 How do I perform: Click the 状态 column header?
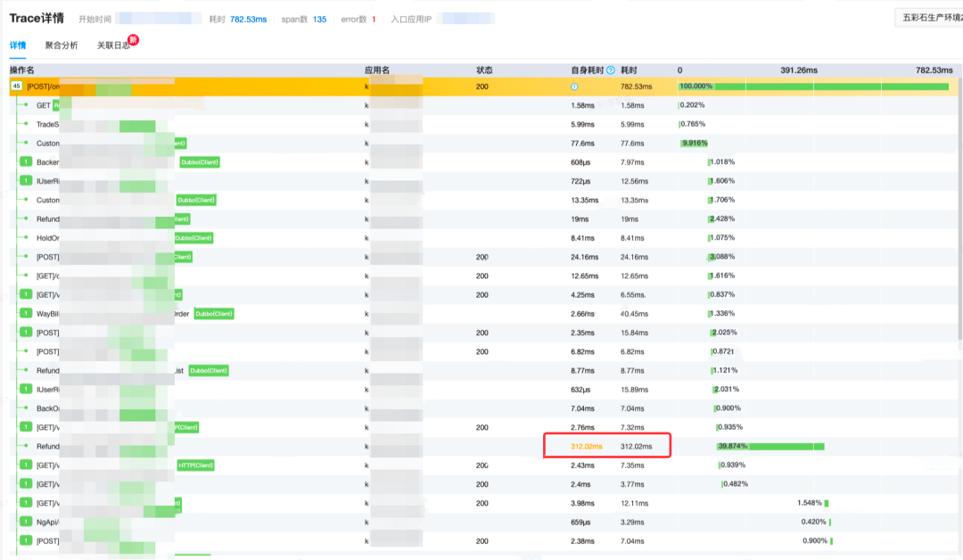tap(484, 70)
